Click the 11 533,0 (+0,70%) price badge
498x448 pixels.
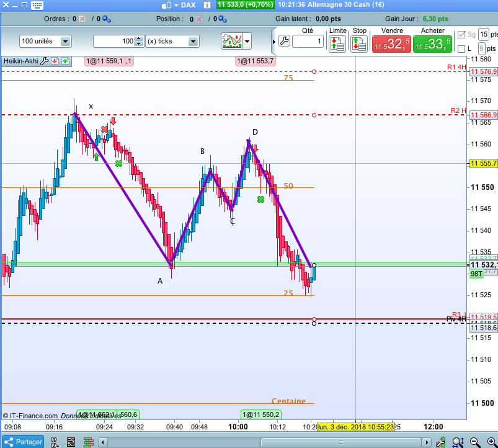pos(245,5)
